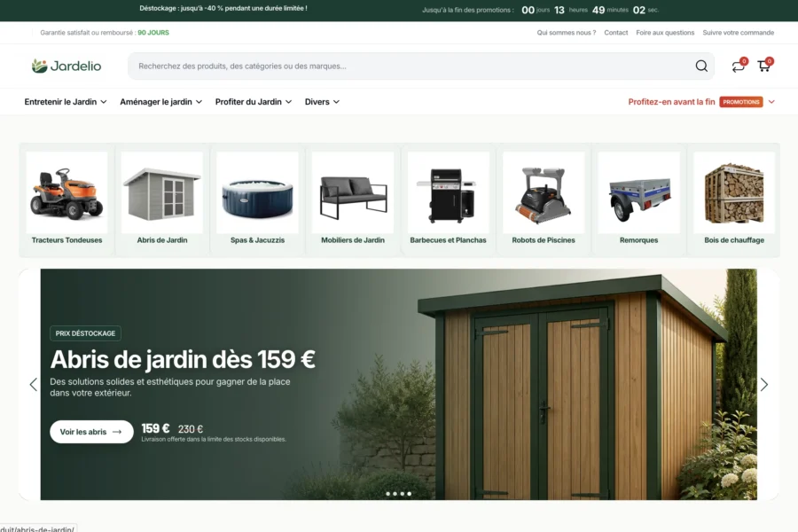
Task: Click the Voir les abris button
Action: (x=91, y=432)
